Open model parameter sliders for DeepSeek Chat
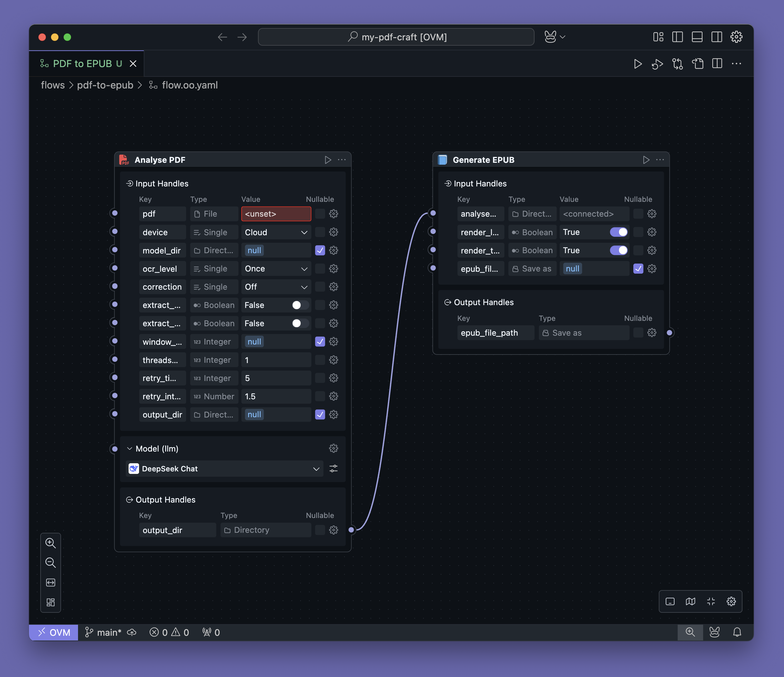The height and width of the screenshot is (677, 784). pos(333,469)
